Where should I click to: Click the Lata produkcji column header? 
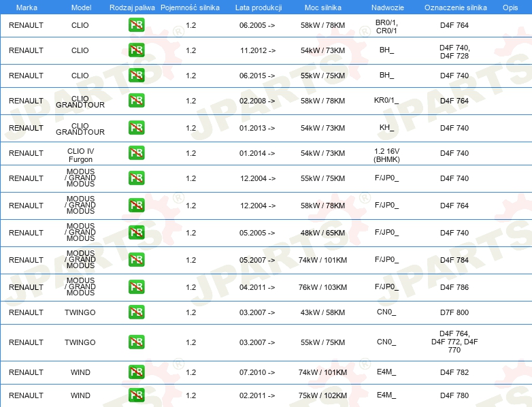(x=259, y=7)
